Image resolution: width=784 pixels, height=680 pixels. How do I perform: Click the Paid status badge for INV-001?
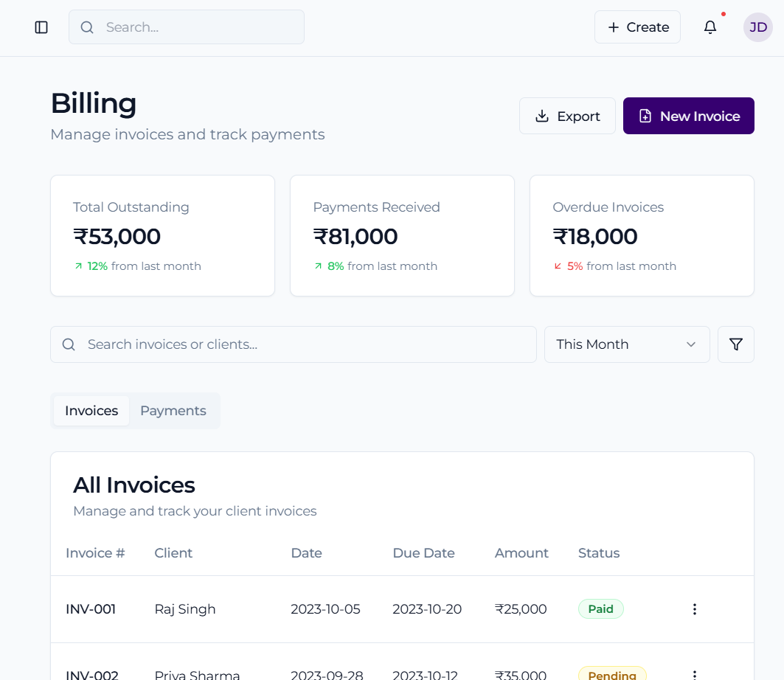[x=600, y=609]
